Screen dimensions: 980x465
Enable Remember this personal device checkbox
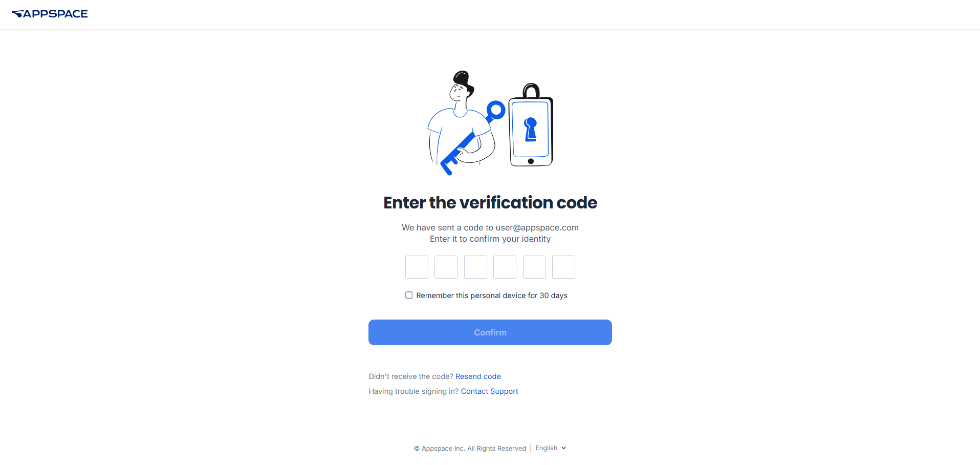tap(409, 295)
